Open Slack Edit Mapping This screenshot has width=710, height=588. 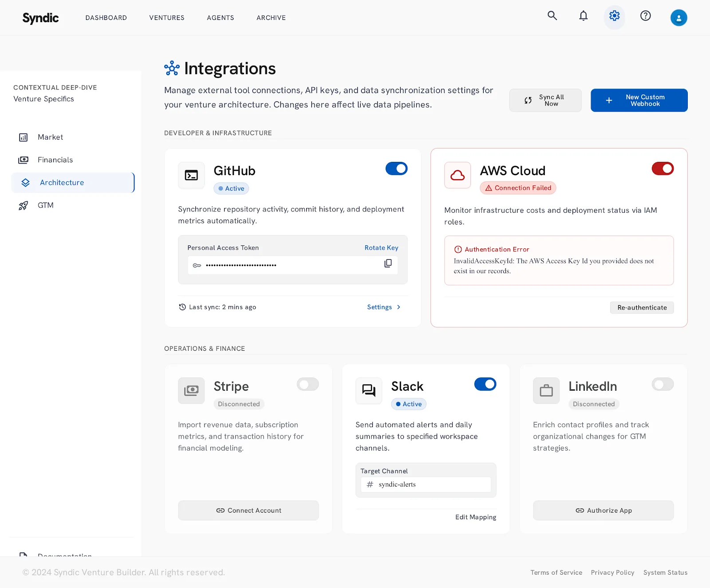476,517
